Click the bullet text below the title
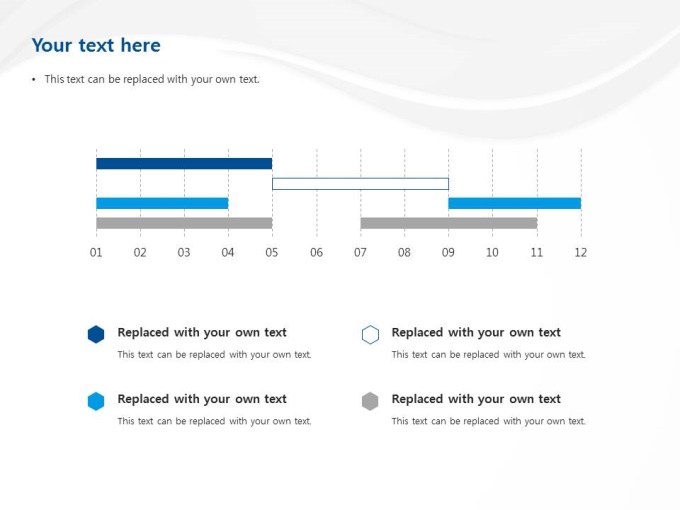Viewport: 680px width, 510px height. (x=151, y=79)
